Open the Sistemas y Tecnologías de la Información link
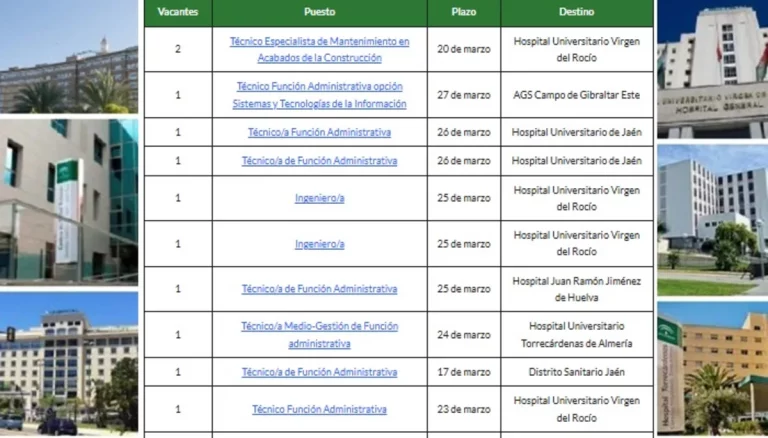This screenshot has width=768, height=438. 319,95
